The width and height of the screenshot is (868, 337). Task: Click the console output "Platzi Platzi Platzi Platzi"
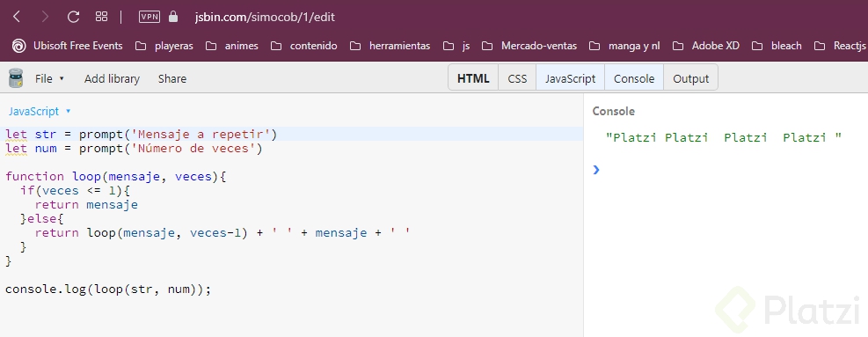click(724, 137)
